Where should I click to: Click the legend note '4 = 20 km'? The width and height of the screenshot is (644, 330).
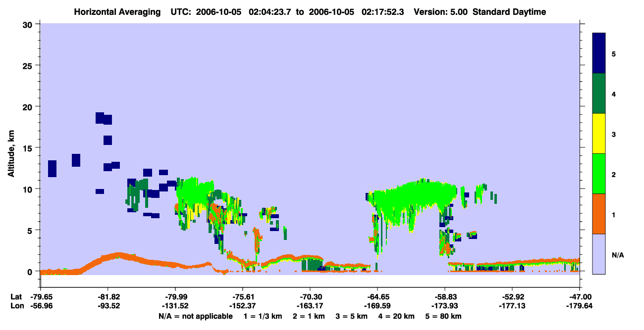pyautogui.click(x=397, y=316)
